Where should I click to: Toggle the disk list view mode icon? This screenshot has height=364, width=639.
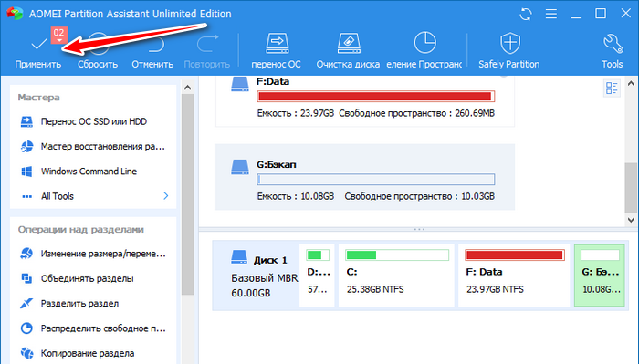612,88
